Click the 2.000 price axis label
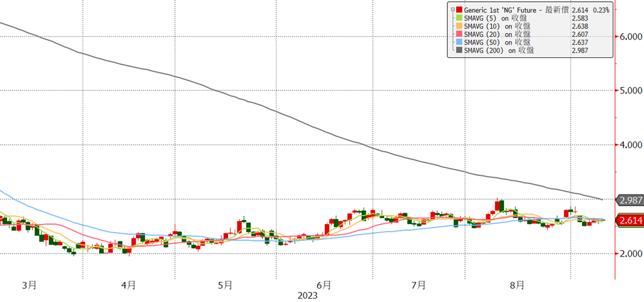The height and width of the screenshot is (302, 644). click(630, 254)
